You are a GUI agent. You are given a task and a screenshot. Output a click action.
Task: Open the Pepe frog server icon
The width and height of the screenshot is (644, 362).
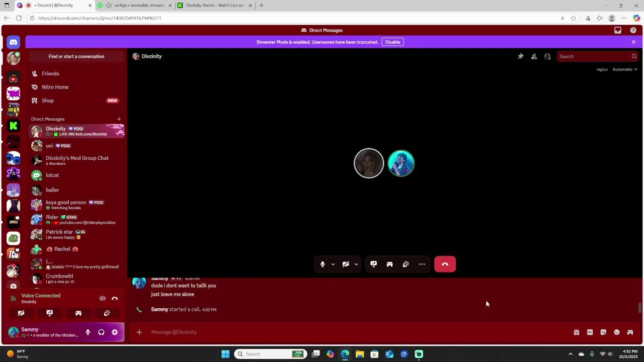(14, 238)
